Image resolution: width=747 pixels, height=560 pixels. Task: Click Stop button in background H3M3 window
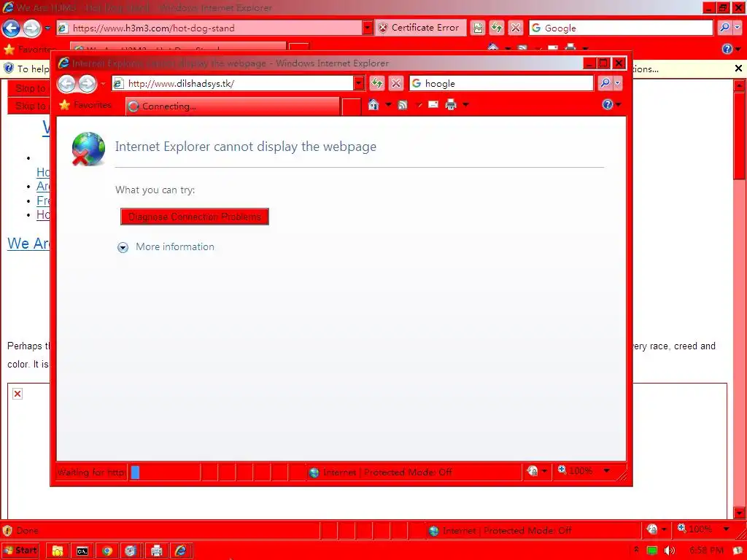(x=516, y=28)
